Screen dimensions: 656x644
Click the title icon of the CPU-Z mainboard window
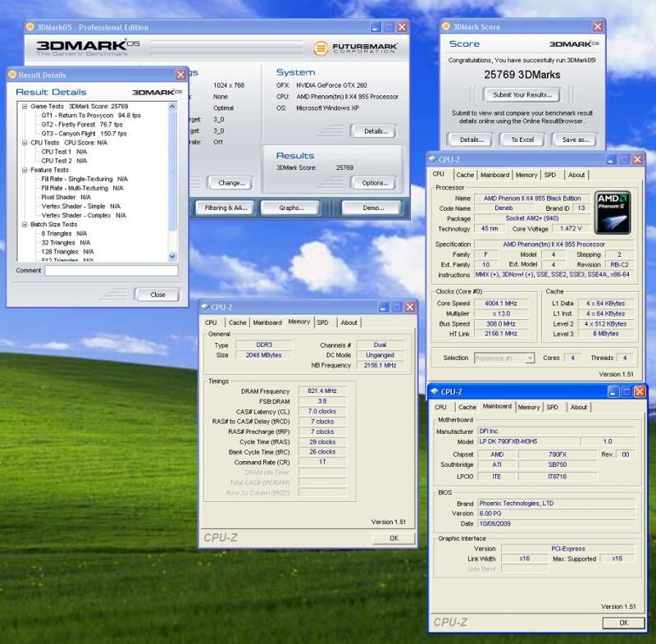pyautogui.click(x=435, y=391)
